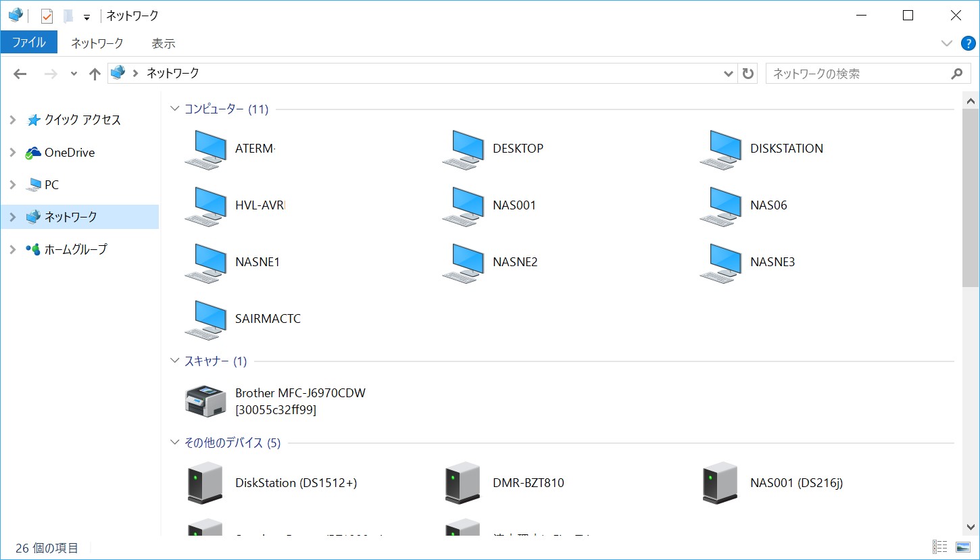Click the Refresh button
980x560 pixels.
click(x=748, y=74)
